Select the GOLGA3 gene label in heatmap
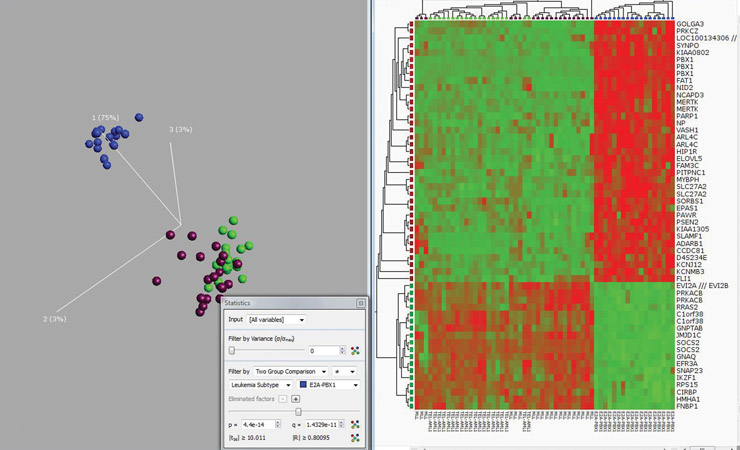The image size is (740, 450). (690, 23)
